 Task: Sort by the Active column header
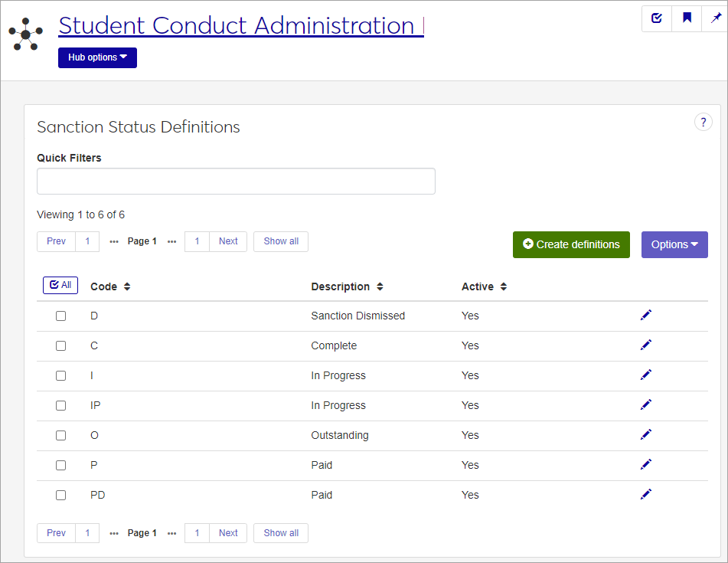click(484, 286)
